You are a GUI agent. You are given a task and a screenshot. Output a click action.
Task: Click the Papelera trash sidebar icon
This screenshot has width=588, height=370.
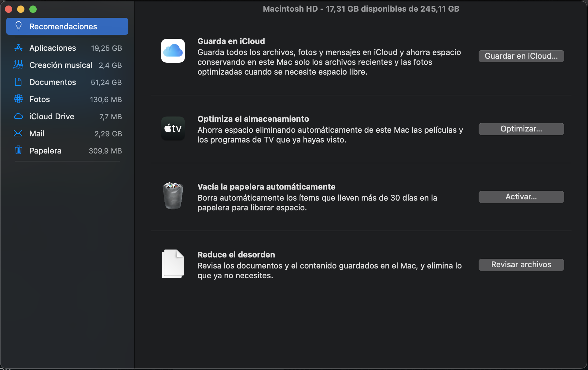coord(18,150)
